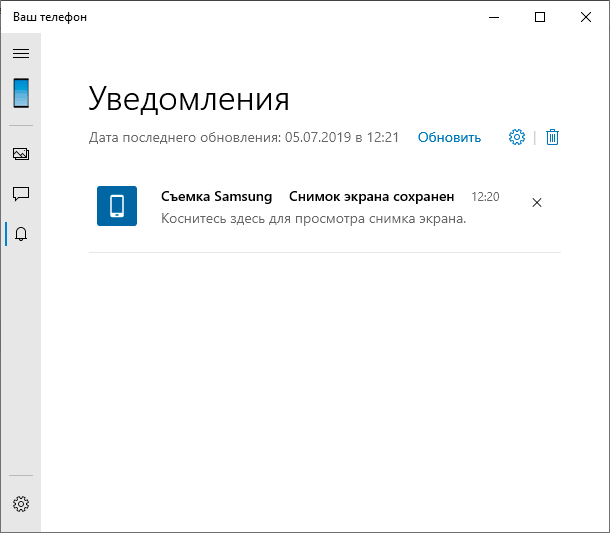This screenshot has width=610, height=533.
Task: Open app Settings gear at bottom left
Action: (20, 504)
